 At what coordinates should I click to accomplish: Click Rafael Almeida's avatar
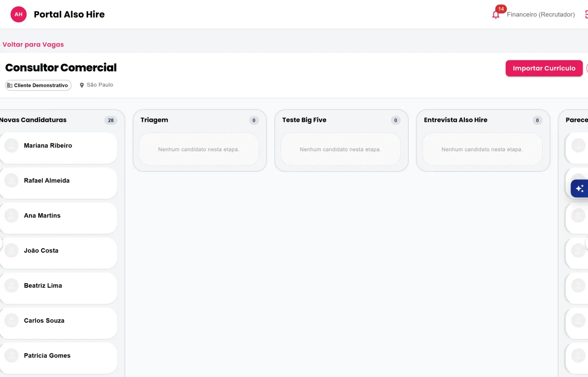click(x=11, y=181)
